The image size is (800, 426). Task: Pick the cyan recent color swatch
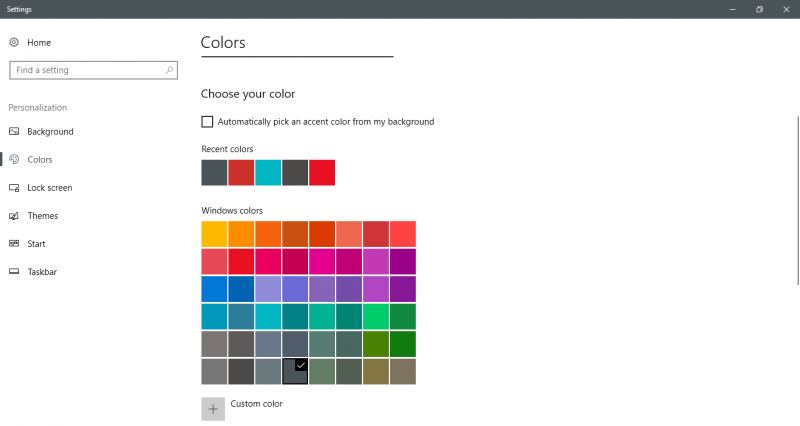tap(268, 172)
